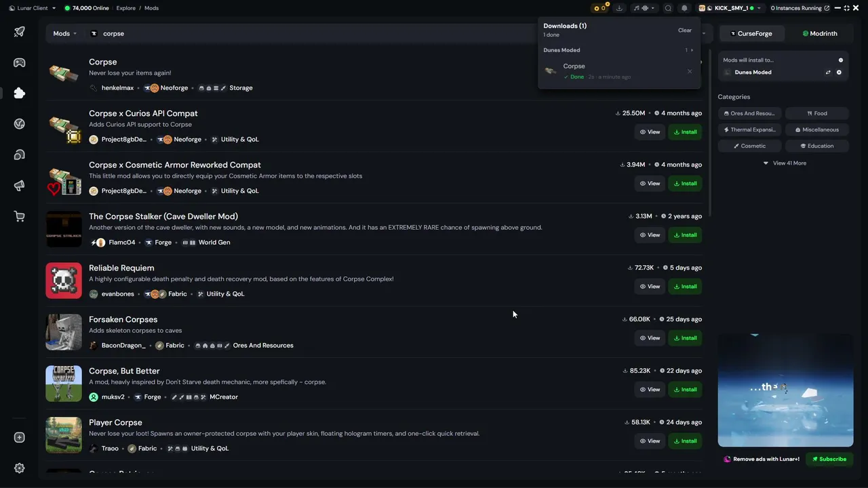Install Corpse, But Better mod
This screenshot has height=488, width=868.
[x=685, y=390]
